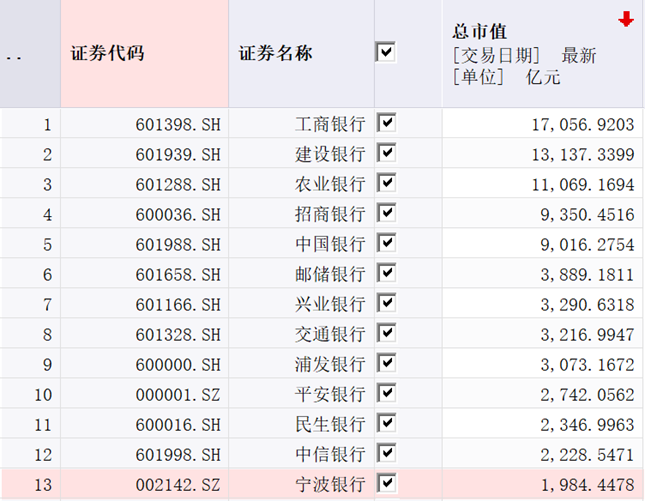Select code cell 601988.SH
Viewport: 645px width, 501px height.
tap(144, 244)
